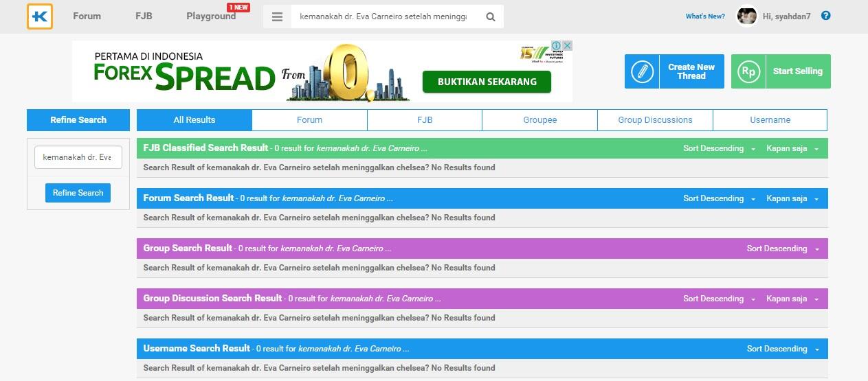Viewport: 868px width, 381px height.
Task: Switch to the Forum results tab
Action: (310, 120)
